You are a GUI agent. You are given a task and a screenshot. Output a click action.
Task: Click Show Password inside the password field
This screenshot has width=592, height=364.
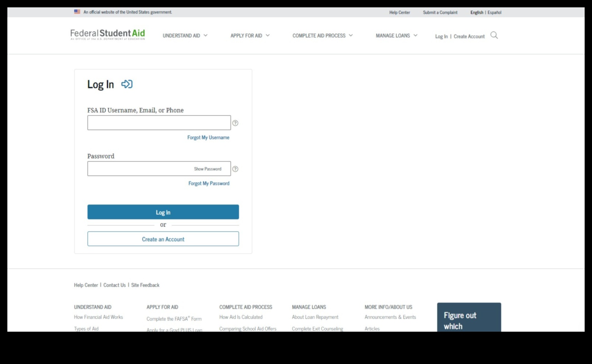[207, 169]
